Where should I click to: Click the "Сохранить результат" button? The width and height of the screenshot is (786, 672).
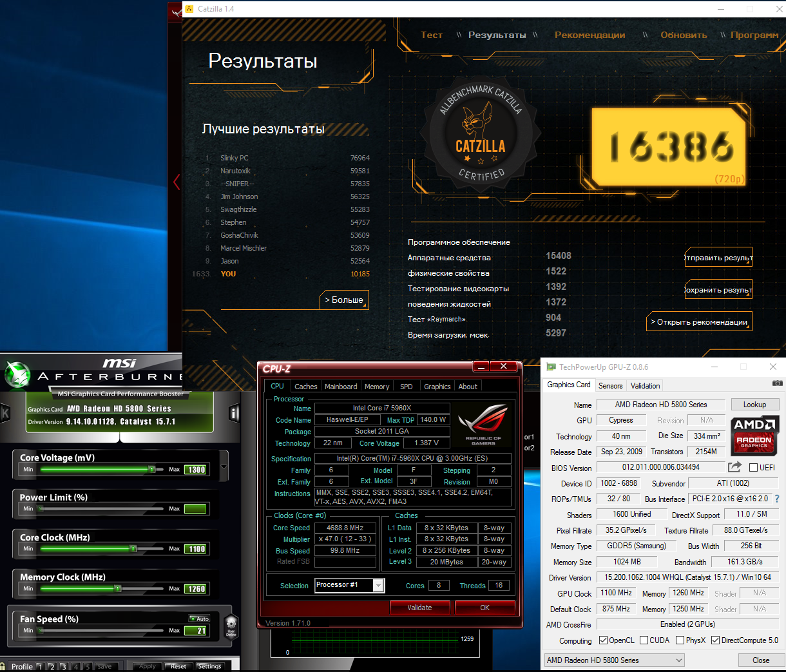(718, 290)
